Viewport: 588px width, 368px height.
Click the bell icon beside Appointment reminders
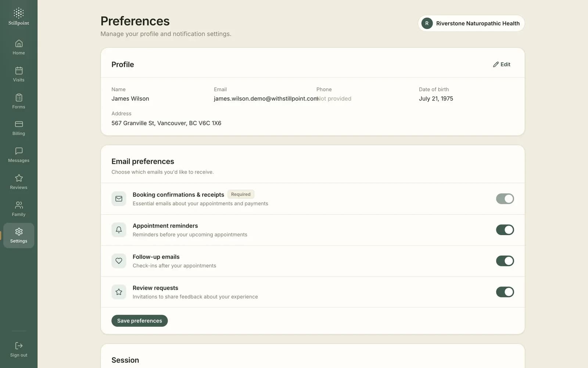coord(119,230)
